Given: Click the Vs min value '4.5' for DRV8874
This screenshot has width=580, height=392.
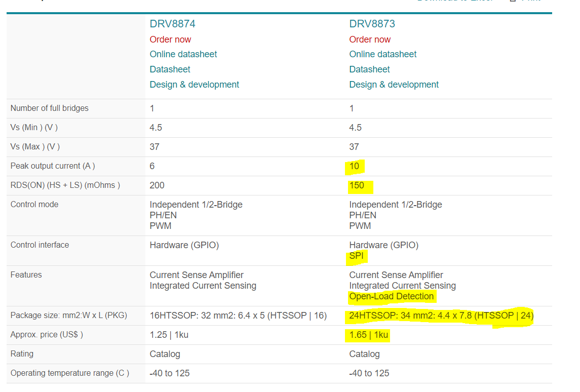Looking at the screenshot, I should (156, 128).
